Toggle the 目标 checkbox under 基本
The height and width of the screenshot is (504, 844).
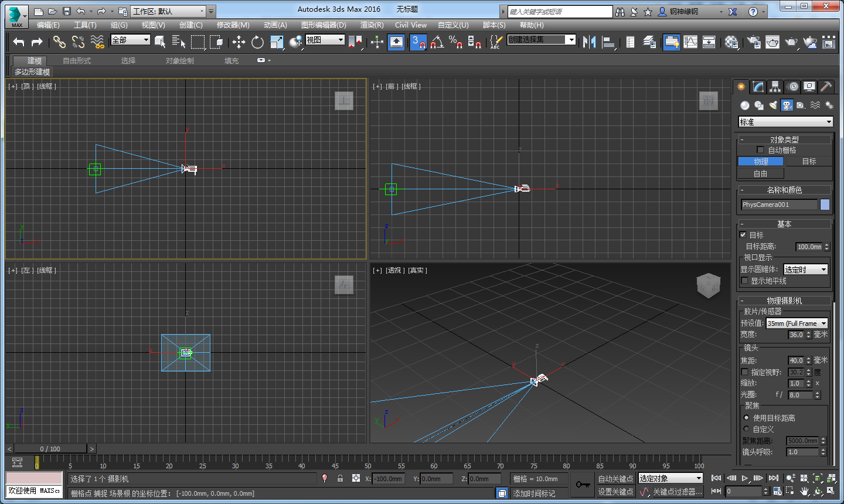743,235
